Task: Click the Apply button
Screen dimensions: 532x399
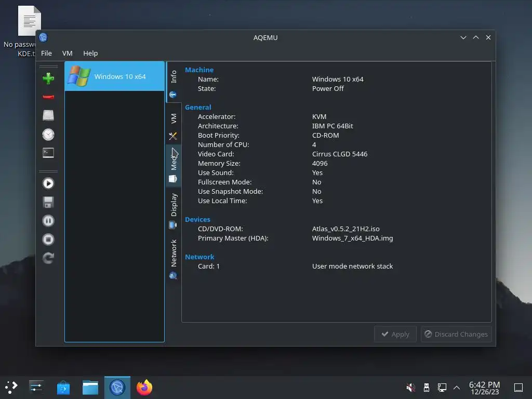Action: [x=395, y=334]
